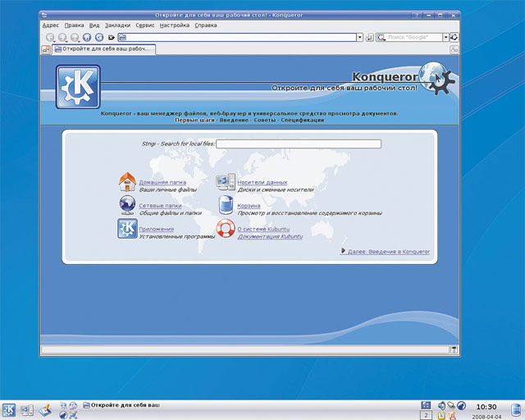Click the Go button after the address bar

(x=370, y=37)
